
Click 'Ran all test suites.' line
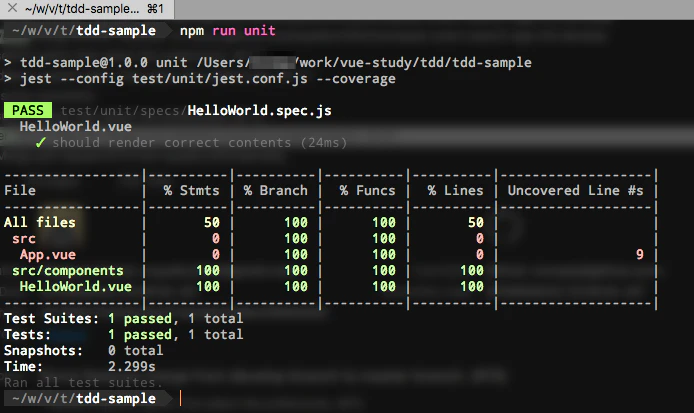pos(84,382)
